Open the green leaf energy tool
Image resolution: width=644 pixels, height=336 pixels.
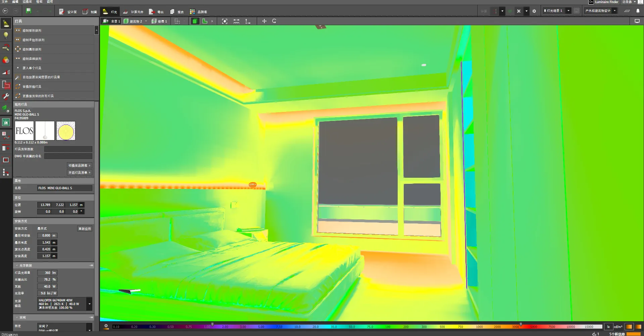(x=6, y=109)
